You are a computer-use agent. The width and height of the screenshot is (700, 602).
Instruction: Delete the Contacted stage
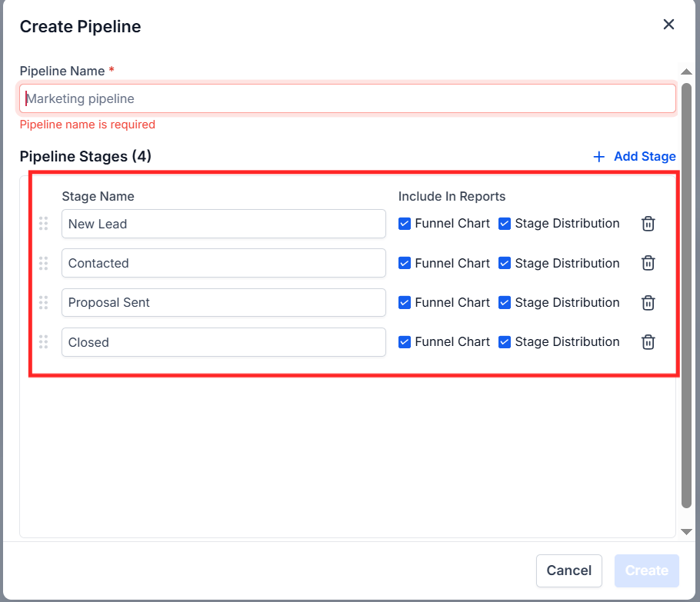tap(648, 263)
